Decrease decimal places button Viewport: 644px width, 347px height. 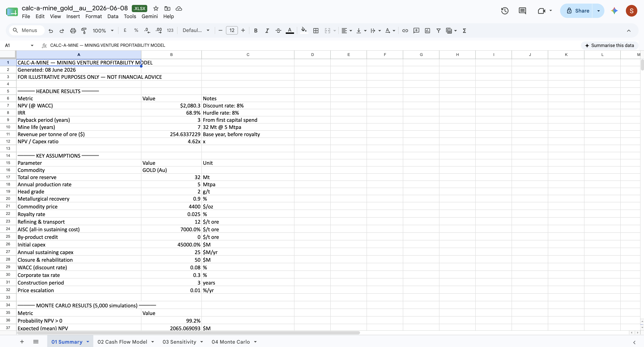(x=147, y=30)
